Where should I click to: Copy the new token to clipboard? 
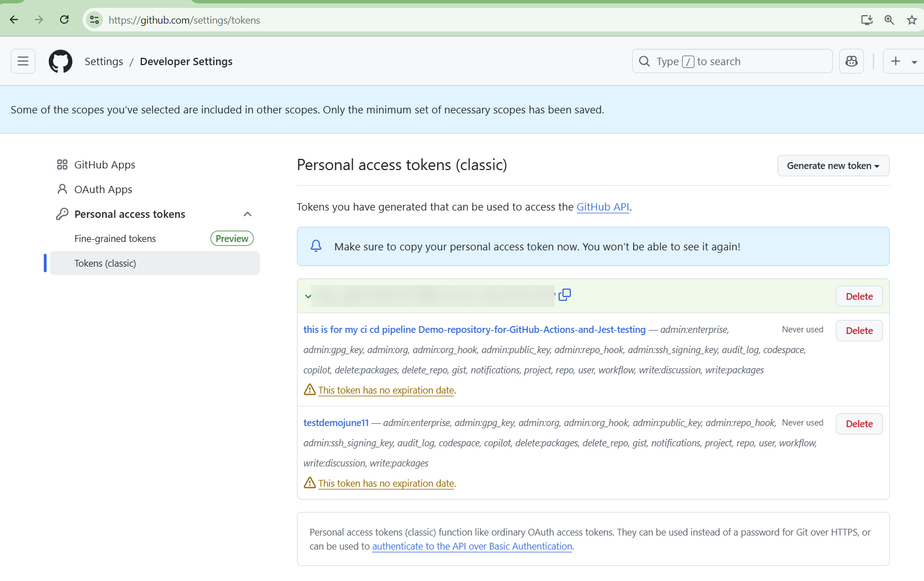(565, 295)
